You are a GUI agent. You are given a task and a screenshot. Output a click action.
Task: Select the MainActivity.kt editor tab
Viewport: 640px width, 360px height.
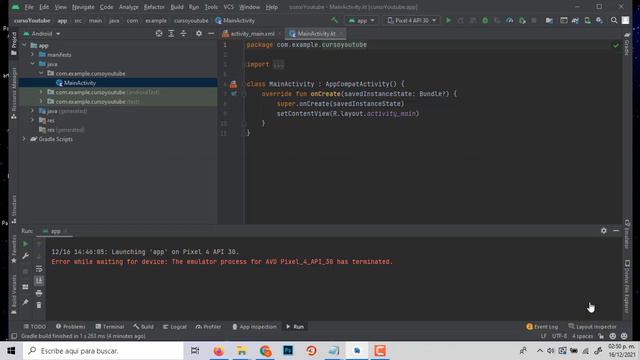[316, 33]
